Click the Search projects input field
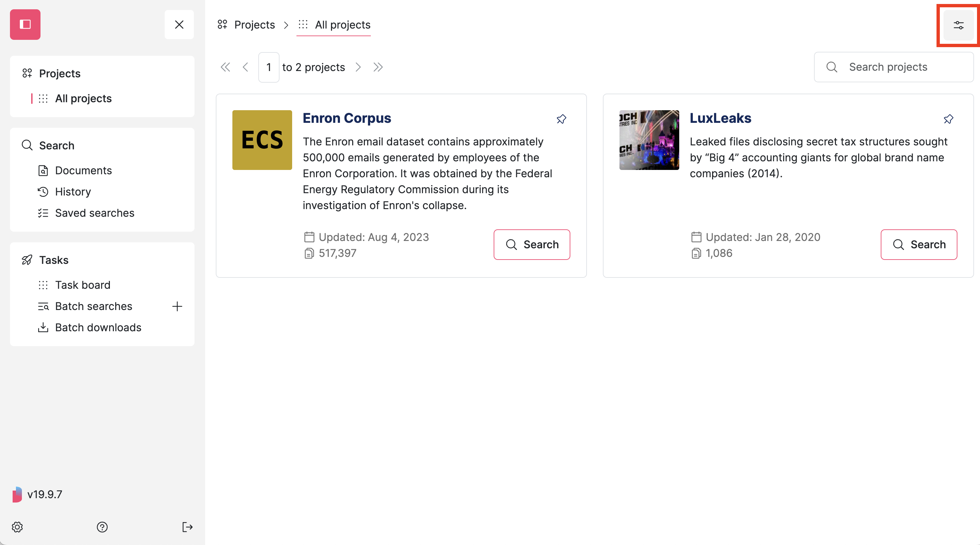The image size is (980, 545). pos(893,67)
